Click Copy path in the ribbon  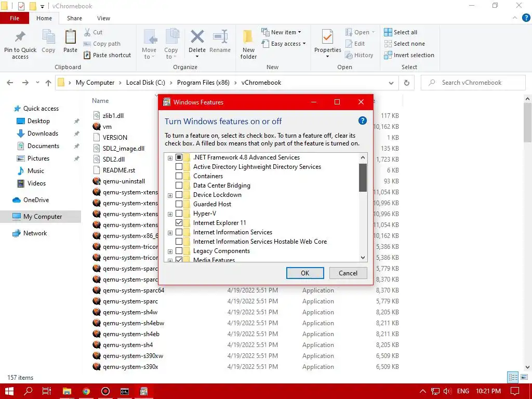pyautogui.click(x=102, y=44)
